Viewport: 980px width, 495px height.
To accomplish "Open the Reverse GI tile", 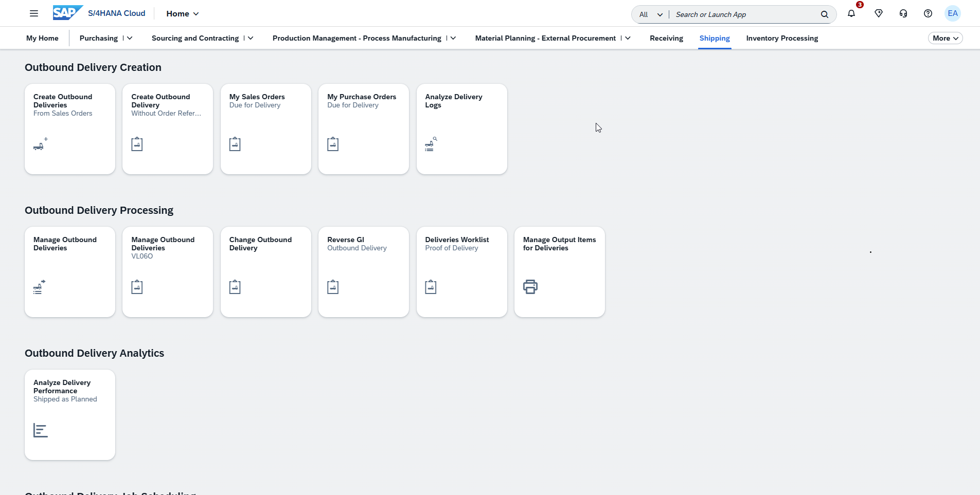I will pos(363,272).
